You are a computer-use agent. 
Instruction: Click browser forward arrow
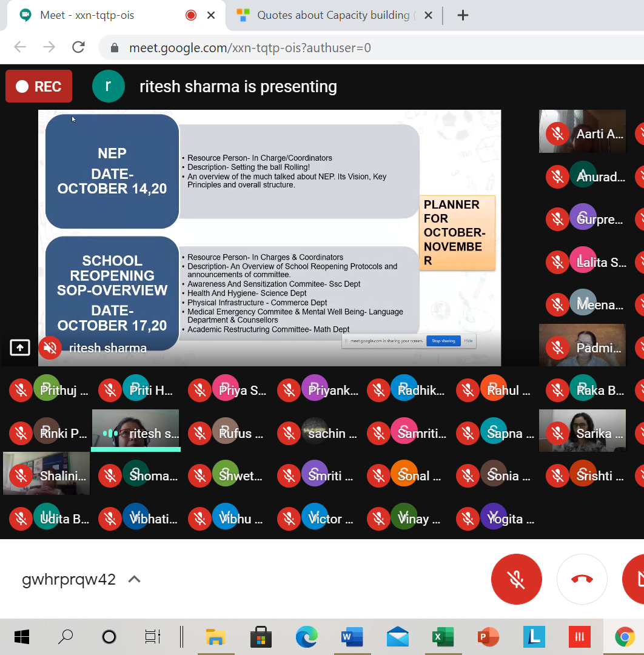[49, 47]
